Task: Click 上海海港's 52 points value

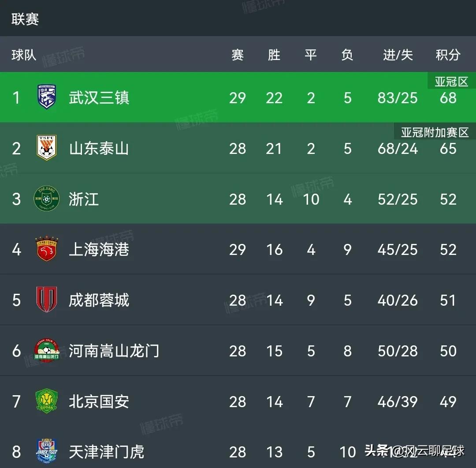Action: (448, 250)
